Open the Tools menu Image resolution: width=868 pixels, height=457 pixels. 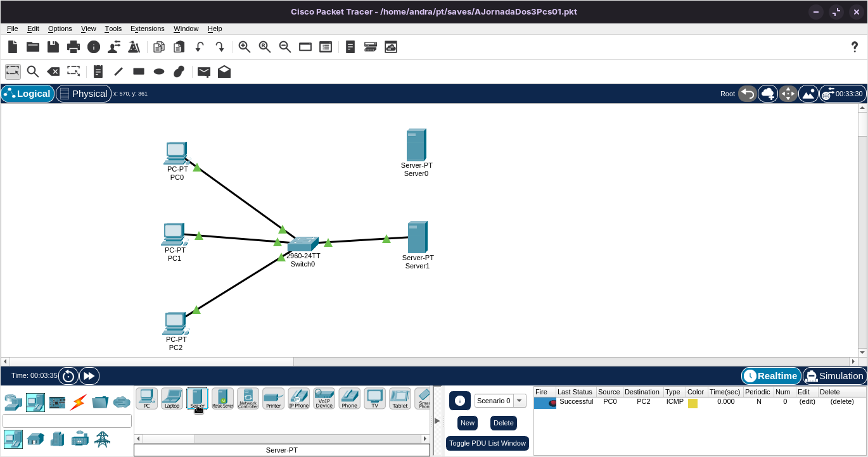coord(113,28)
